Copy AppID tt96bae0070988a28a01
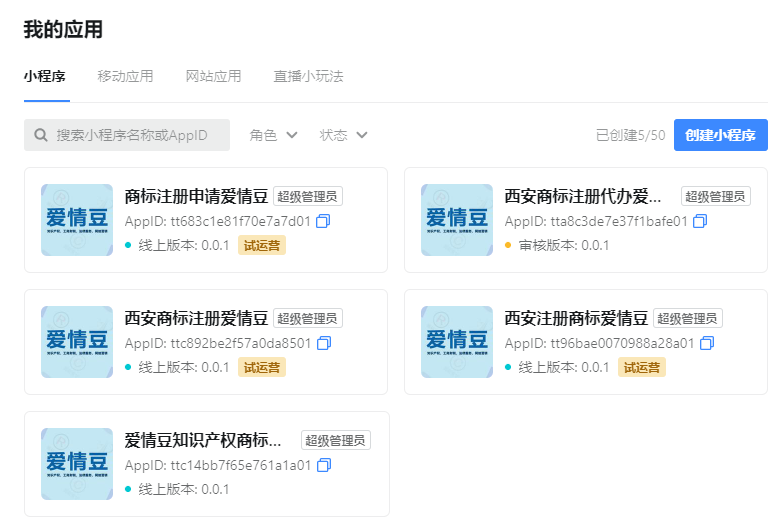This screenshot has width=780, height=530. pos(707,343)
